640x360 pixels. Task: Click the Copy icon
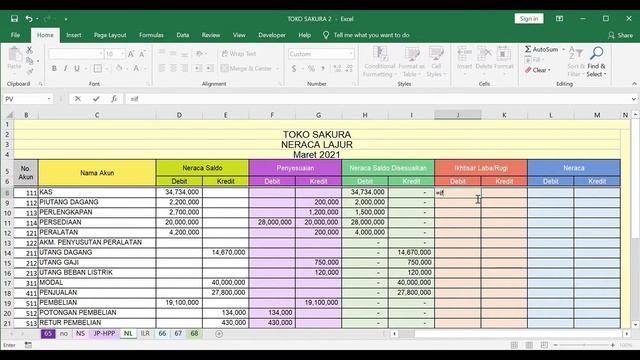pyautogui.click(x=29, y=61)
